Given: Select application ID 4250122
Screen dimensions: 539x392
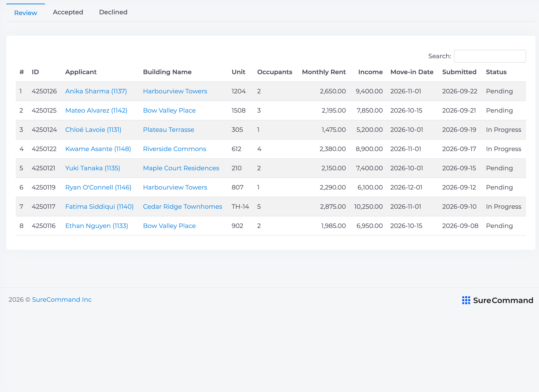Looking at the screenshot, I should tap(44, 149).
